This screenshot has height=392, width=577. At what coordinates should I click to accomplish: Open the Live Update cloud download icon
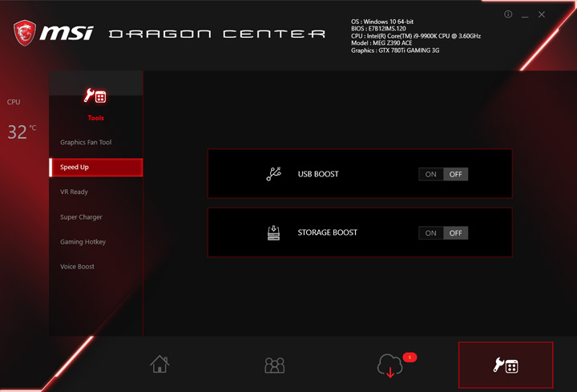point(390,366)
